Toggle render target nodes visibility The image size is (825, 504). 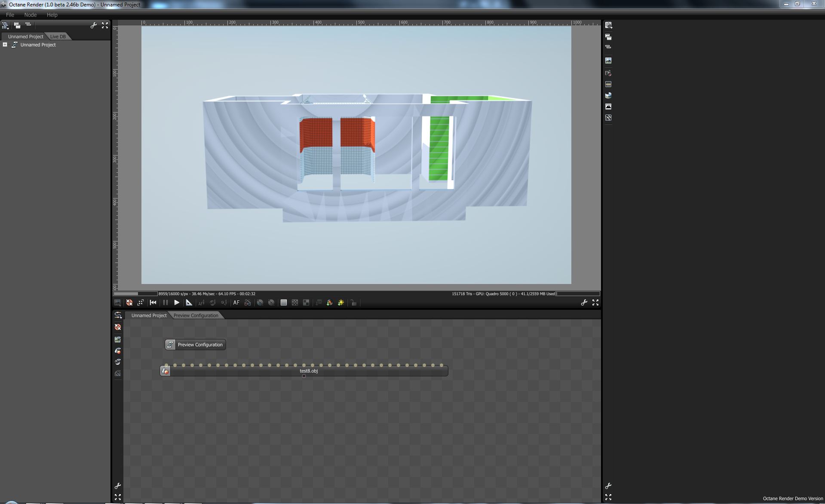pyautogui.click(x=118, y=339)
